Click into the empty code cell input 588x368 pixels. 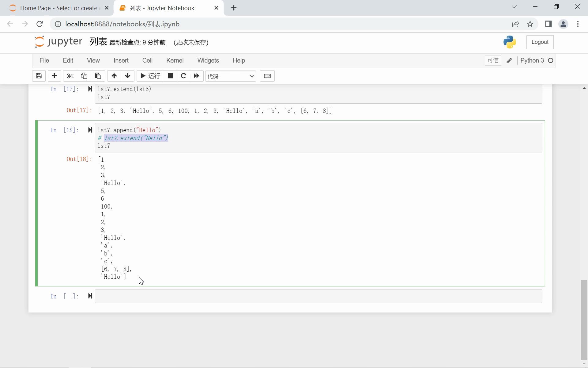point(318,296)
